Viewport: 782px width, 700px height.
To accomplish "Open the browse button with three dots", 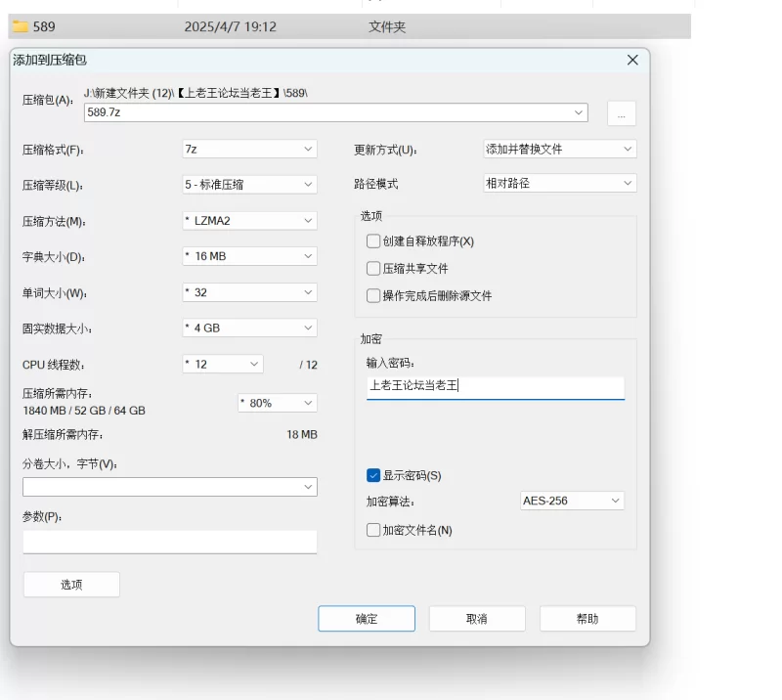I will (x=622, y=113).
